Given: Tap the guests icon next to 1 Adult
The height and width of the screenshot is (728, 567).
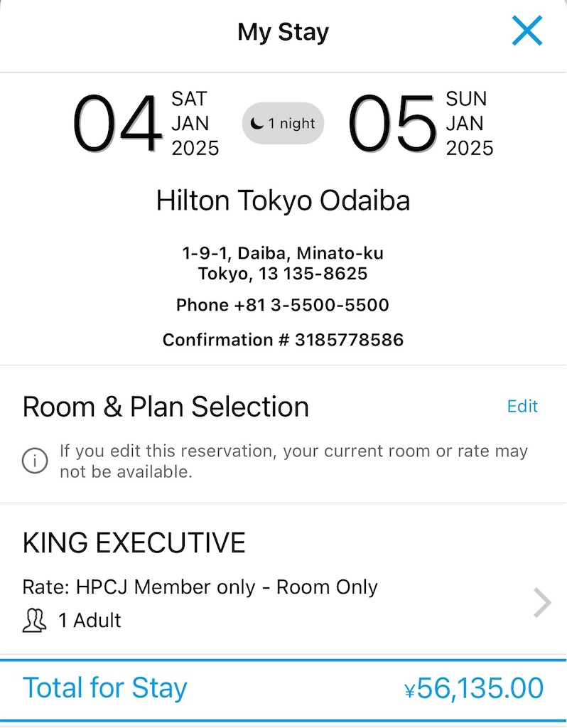Looking at the screenshot, I should [x=34, y=620].
